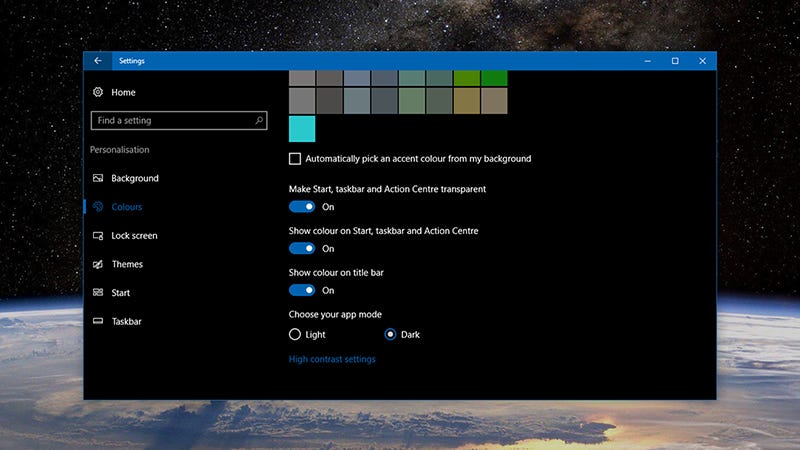Viewport: 800px width, 450px height.
Task: Click the Background picture icon
Action: click(x=98, y=178)
